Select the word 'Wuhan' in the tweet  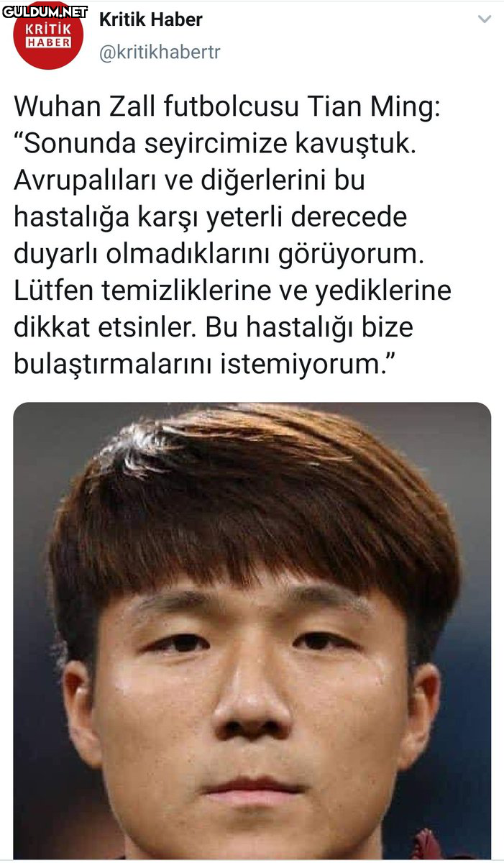(52, 107)
